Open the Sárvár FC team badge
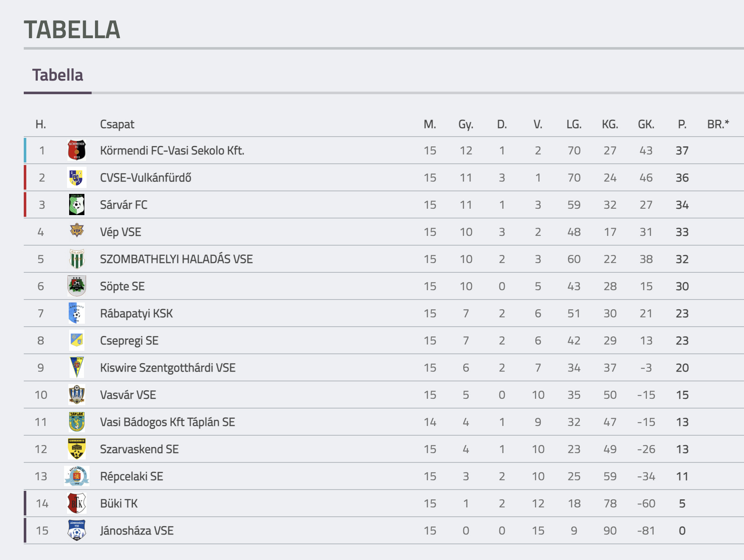The height and width of the screenshot is (560, 744). [x=77, y=204]
